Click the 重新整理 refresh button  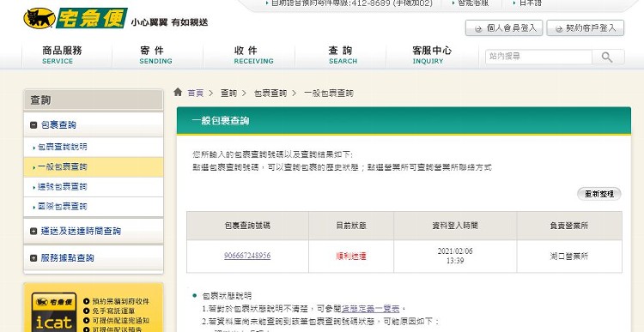[x=599, y=194]
